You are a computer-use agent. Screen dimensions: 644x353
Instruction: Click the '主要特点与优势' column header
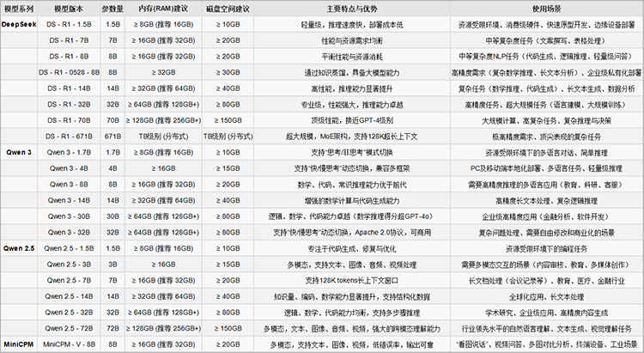tap(352, 9)
